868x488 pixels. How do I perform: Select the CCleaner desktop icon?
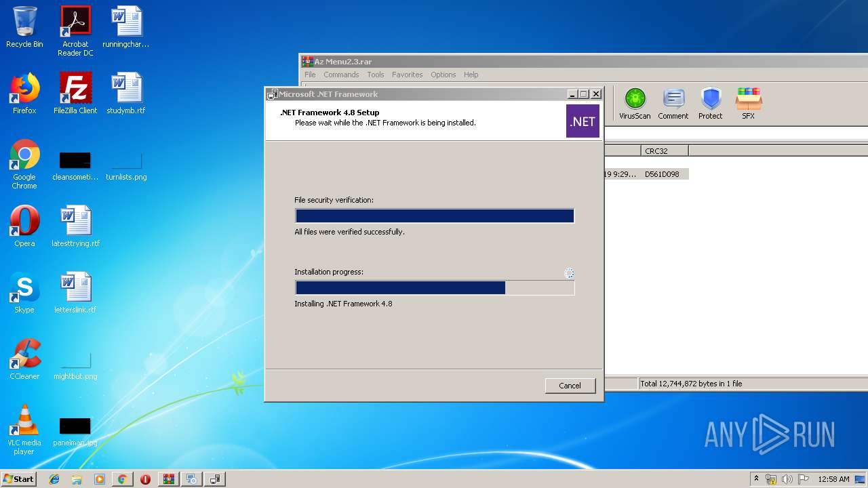coord(24,359)
